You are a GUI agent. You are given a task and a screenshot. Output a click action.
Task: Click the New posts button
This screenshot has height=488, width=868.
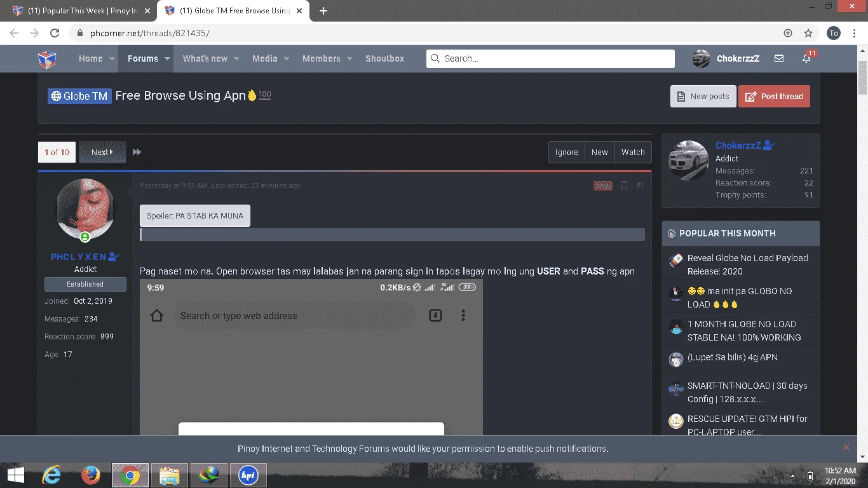[x=703, y=97]
